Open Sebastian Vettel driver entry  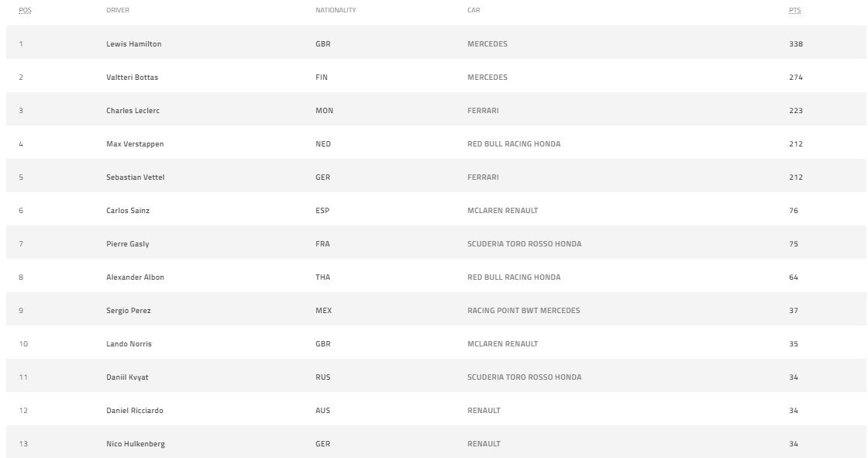coord(135,177)
